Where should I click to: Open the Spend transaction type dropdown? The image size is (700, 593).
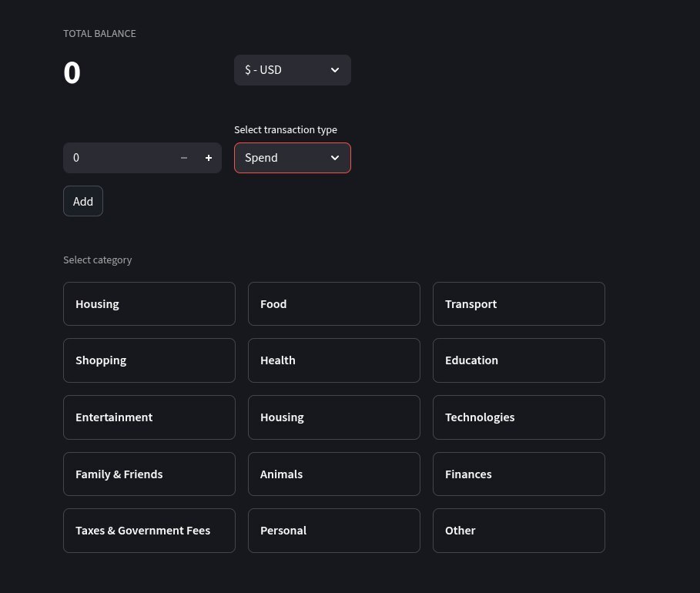pyautogui.click(x=293, y=158)
